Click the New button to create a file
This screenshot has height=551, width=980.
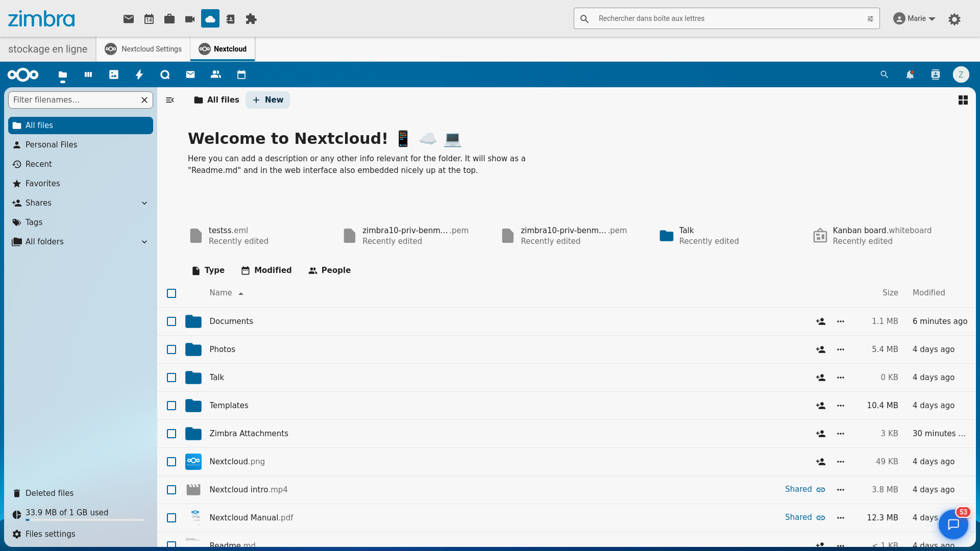click(x=267, y=99)
